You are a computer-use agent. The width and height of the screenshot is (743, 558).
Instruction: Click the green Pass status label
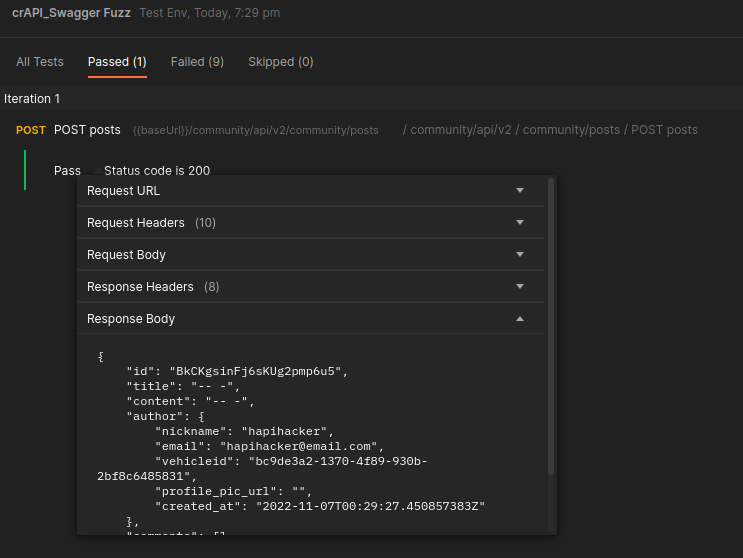pos(67,171)
